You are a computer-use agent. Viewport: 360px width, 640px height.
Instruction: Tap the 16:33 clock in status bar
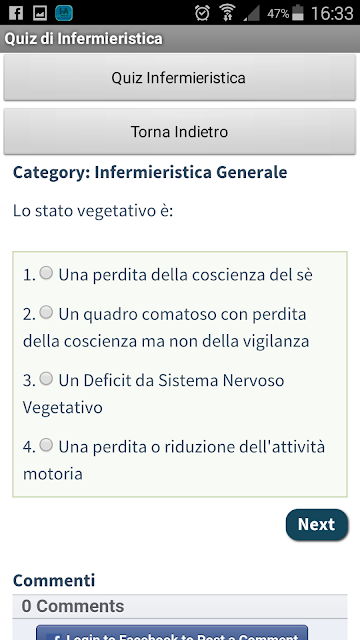point(332,13)
